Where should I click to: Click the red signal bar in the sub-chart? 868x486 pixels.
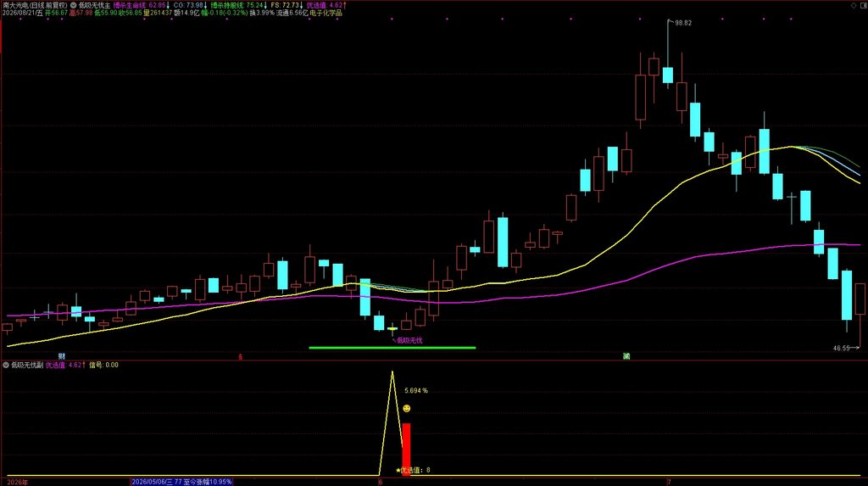click(x=406, y=450)
